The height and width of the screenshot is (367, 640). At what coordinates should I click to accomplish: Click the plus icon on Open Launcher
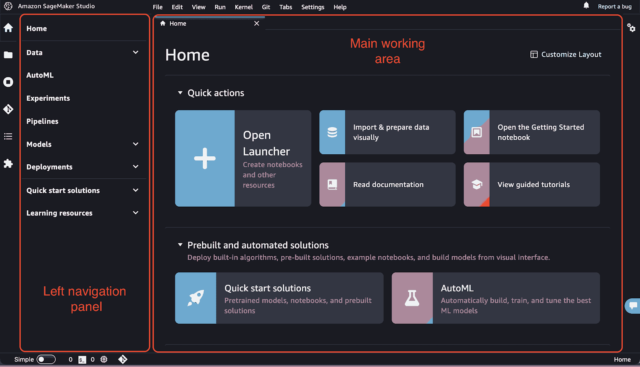[204, 158]
